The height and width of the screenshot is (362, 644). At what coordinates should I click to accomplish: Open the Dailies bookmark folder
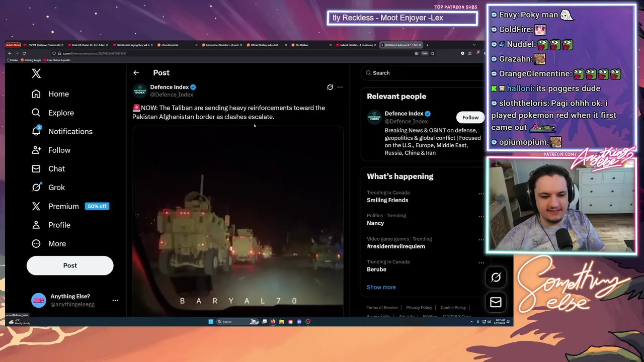click(13, 60)
